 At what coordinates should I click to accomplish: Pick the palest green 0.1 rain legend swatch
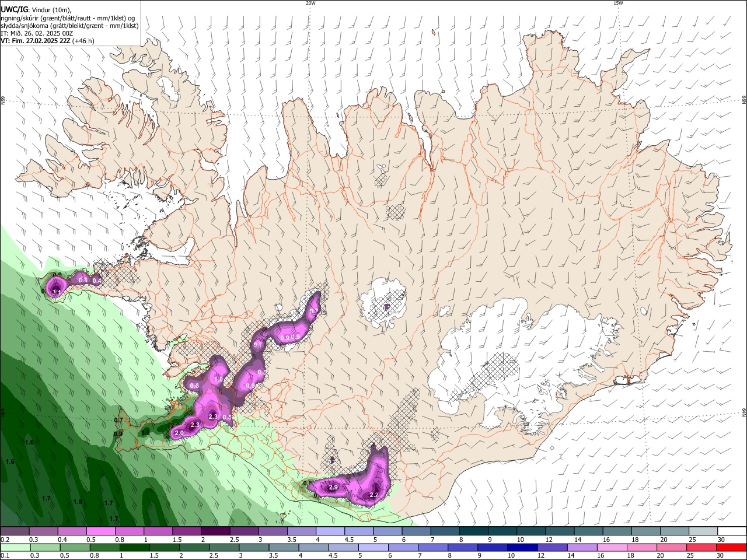point(15,547)
